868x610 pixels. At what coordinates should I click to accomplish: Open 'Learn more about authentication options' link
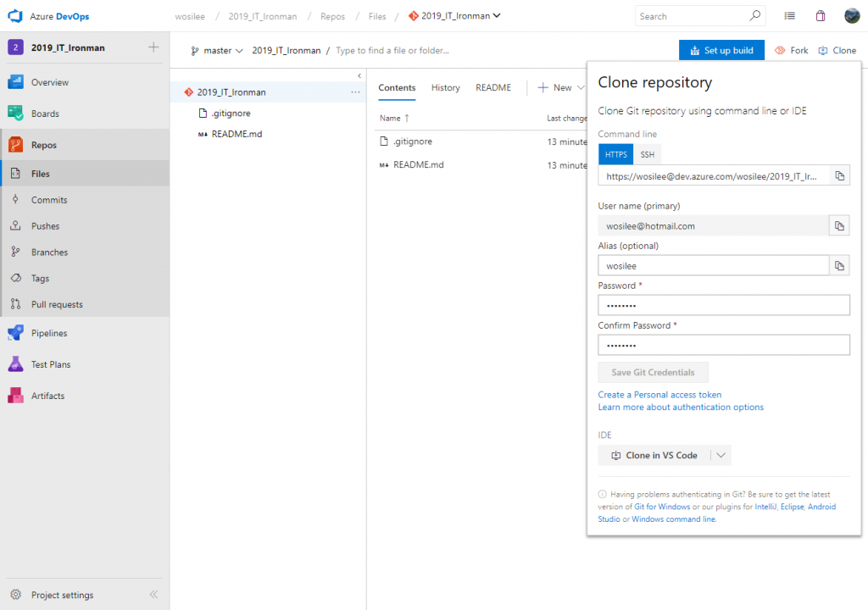(x=681, y=407)
